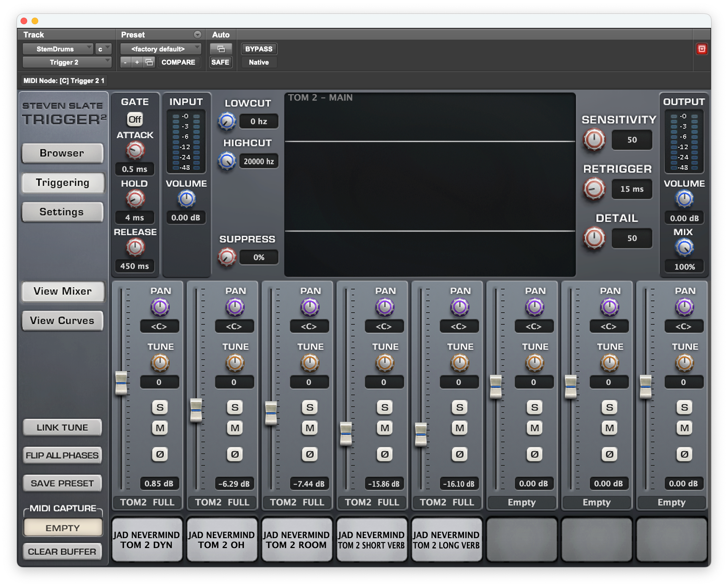728x587 pixels.
Task: Click the output VOLUME knob
Action: pos(684,199)
